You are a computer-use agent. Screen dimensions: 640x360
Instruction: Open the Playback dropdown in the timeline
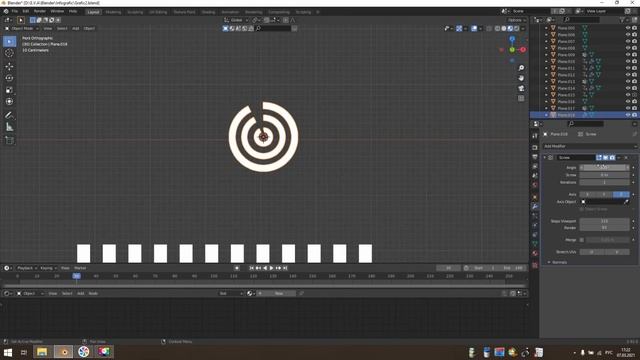[26, 268]
